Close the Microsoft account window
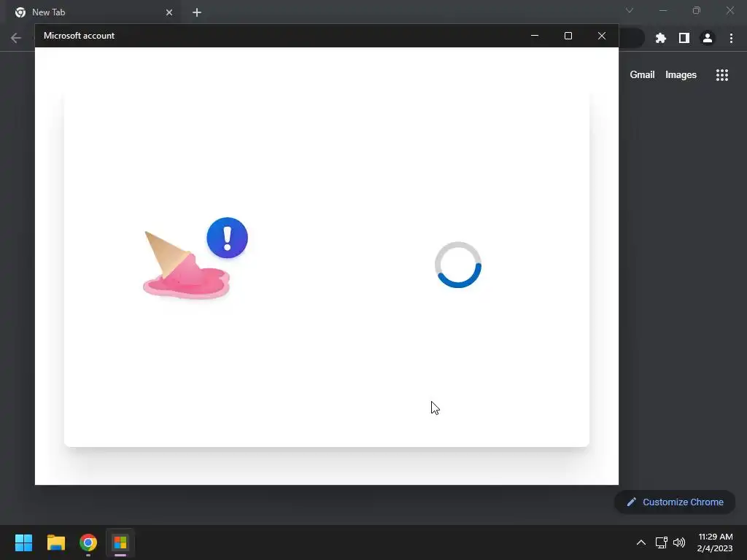 coord(602,36)
